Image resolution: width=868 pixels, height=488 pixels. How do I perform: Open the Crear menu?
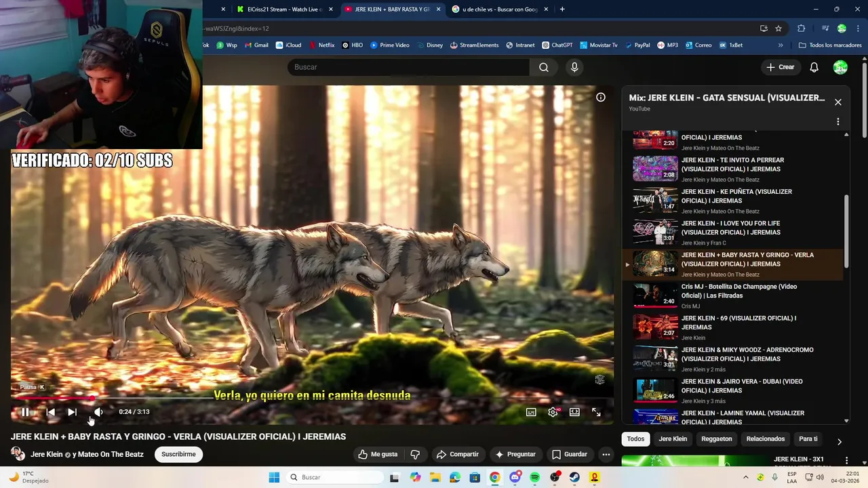coord(780,67)
